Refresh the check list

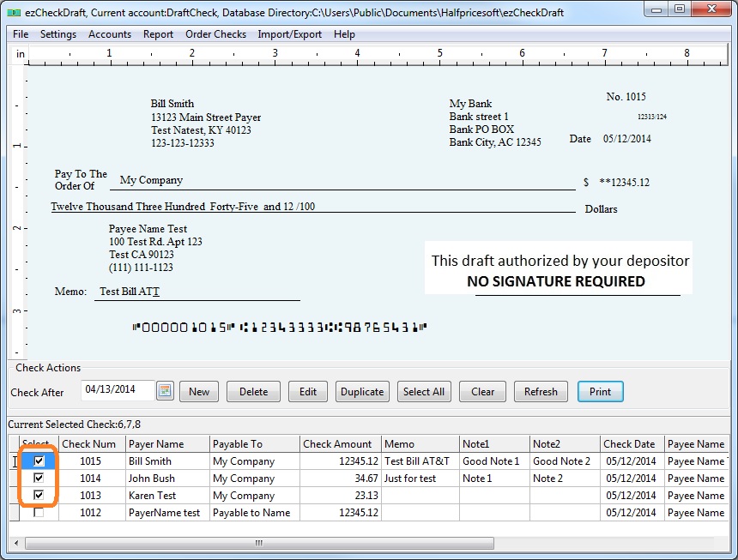coord(541,391)
